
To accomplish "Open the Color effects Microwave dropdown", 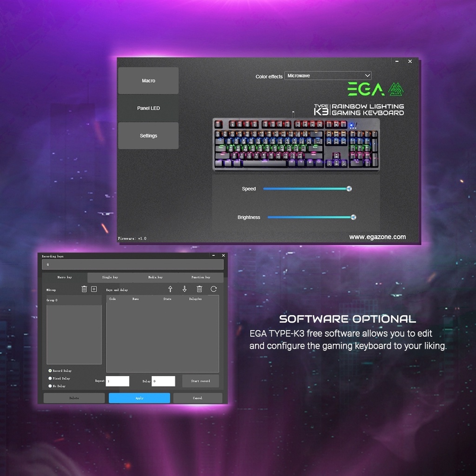I will coord(328,75).
